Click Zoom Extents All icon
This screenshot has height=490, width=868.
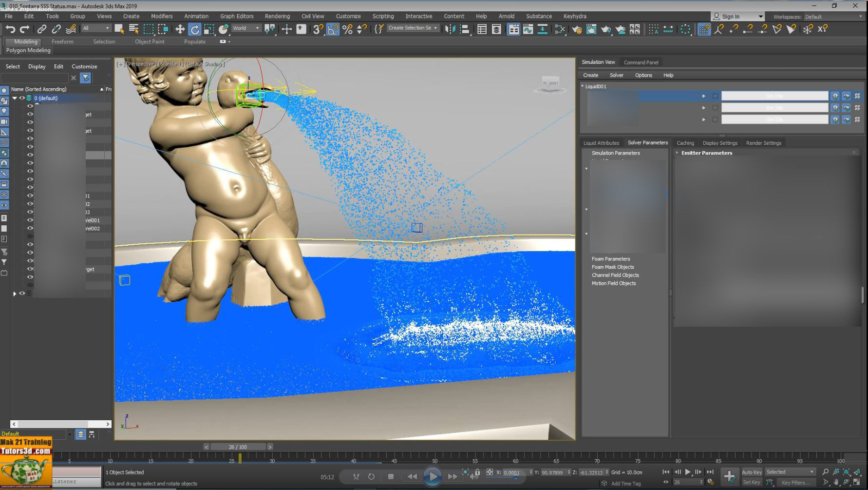click(x=857, y=472)
